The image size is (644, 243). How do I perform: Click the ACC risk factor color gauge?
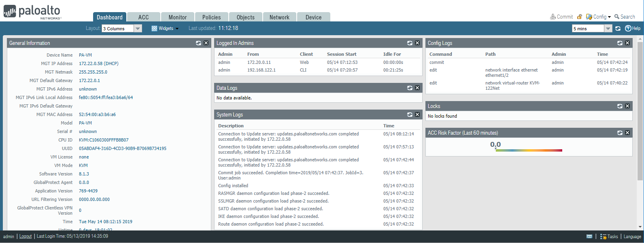tap(529, 150)
